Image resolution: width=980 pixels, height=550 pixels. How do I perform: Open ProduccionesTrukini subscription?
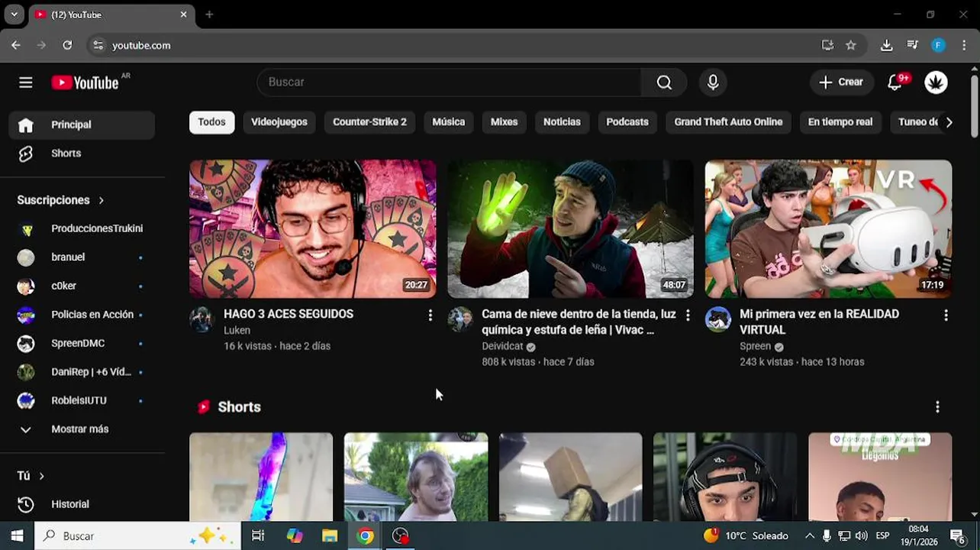click(82, 228)
